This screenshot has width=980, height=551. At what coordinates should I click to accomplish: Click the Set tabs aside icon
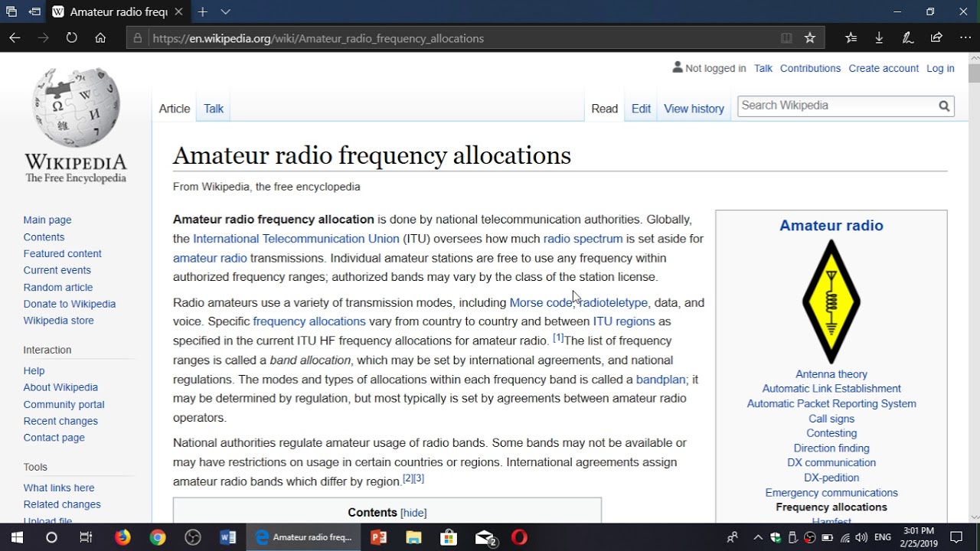click(x=34, y=12)
